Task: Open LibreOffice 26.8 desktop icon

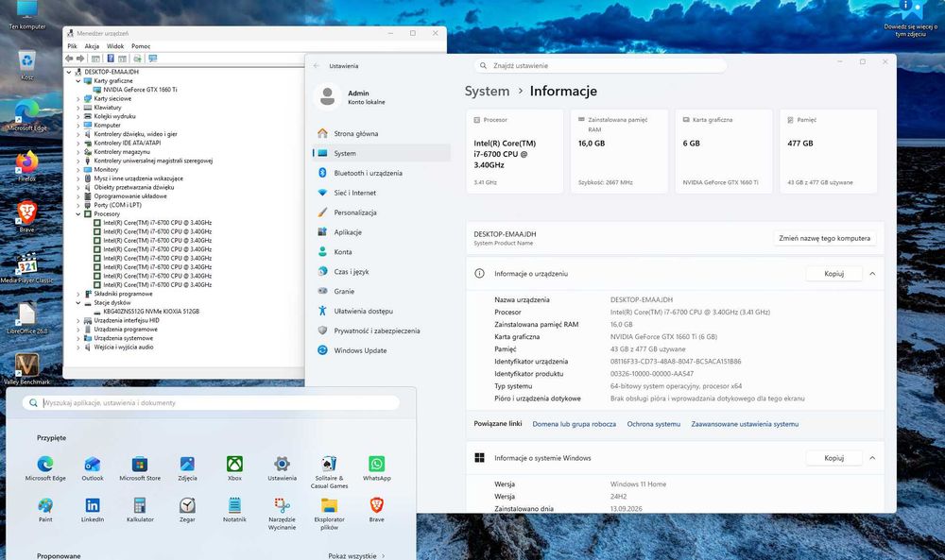Action: (x=26, y=319)
